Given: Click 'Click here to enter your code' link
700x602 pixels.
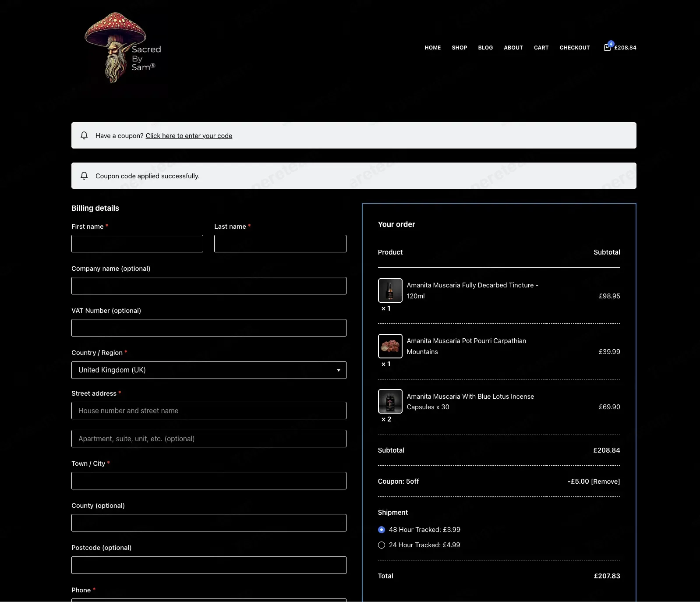Looking at the screenshot, I should tap(189, 136).
